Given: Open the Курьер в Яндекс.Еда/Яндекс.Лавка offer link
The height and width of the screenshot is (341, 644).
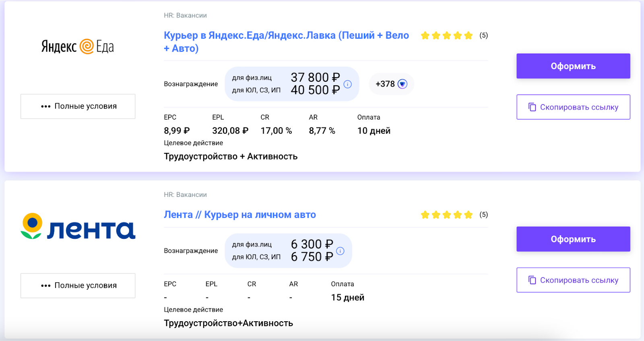Looking at the screenshot, I should click(286, 36).
